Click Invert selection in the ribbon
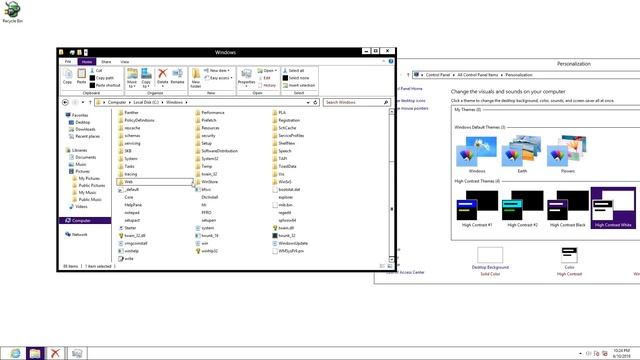This screenshot has width=640, height=360. click(x=299, y=85)
